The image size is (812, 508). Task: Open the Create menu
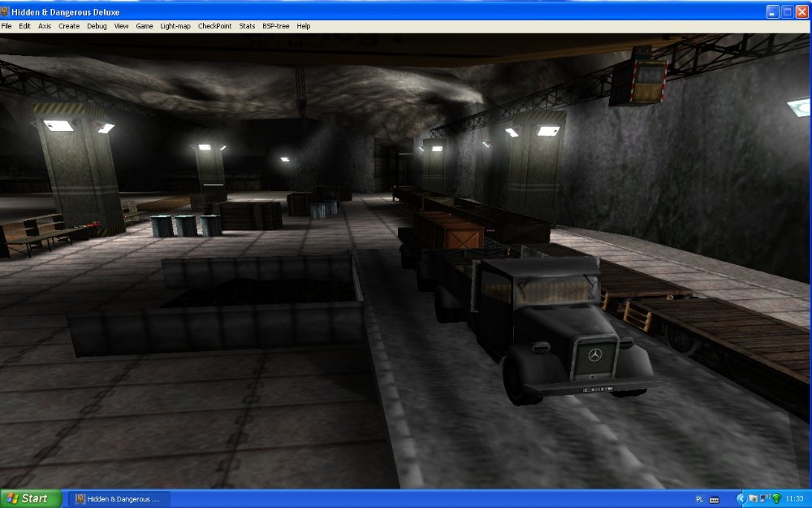pyautogui.click(x=69, y=26)
